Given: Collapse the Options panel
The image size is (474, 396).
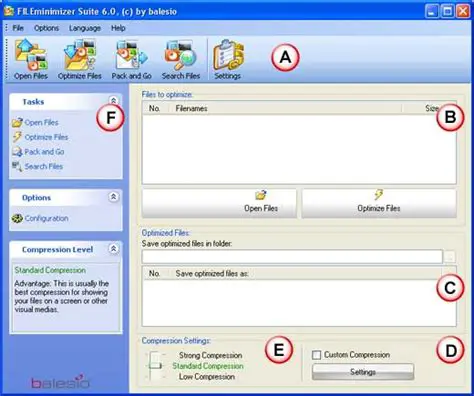Looking at the screenshot, I should (x=113, y=197).
